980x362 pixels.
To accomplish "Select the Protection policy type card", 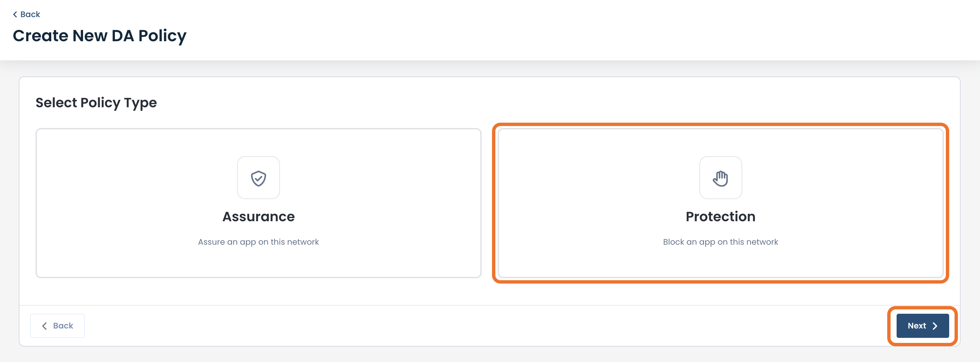I will click(720, 203).
